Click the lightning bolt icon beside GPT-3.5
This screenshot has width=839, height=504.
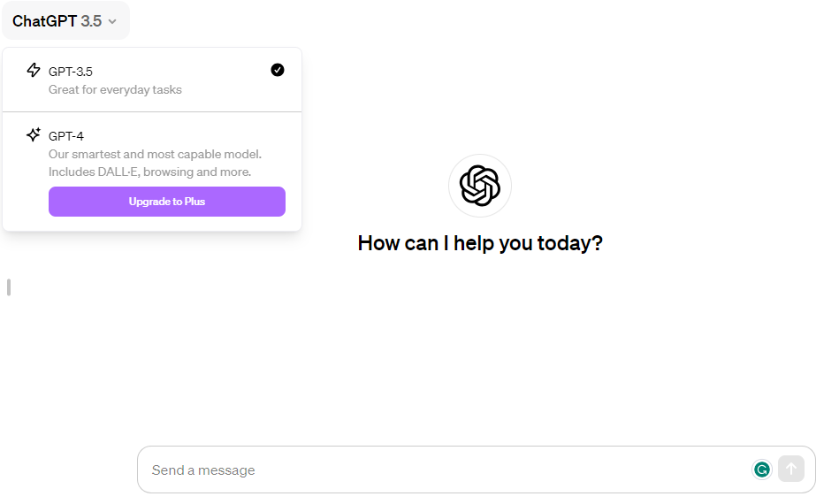pos(34,70)
